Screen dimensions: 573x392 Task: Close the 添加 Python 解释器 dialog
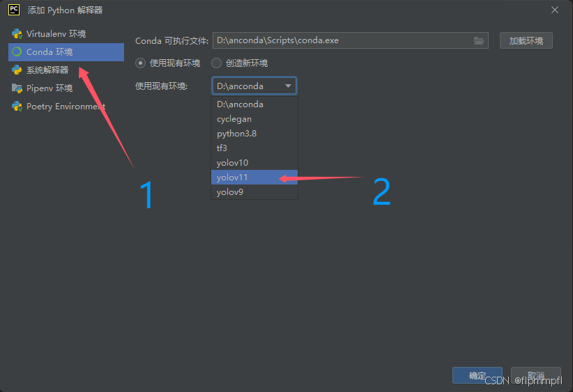555,10
